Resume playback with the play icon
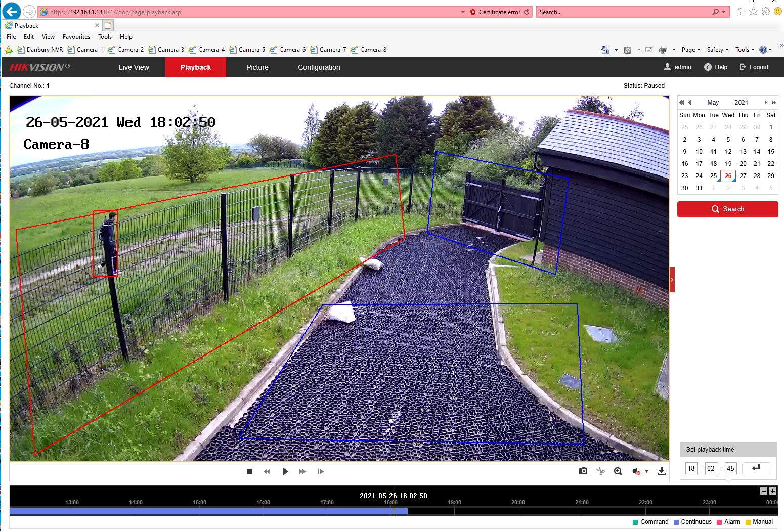The image size is (784, 532). coord(285,471)
